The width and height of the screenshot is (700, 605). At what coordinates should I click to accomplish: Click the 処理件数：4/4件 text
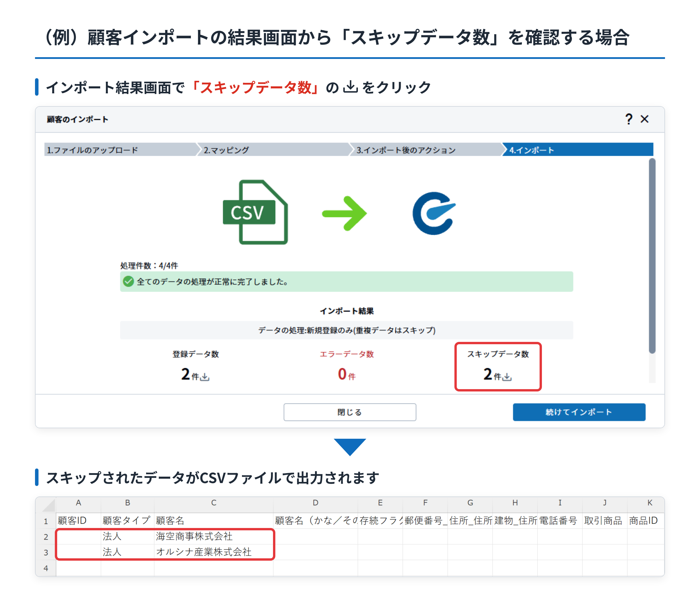[149, 265]
